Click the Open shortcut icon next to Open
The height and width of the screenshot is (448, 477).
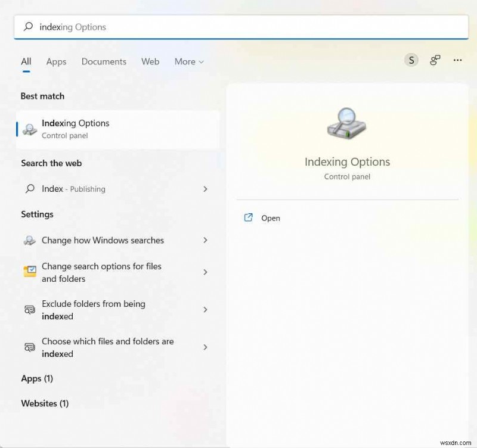[x=248, y=217]
